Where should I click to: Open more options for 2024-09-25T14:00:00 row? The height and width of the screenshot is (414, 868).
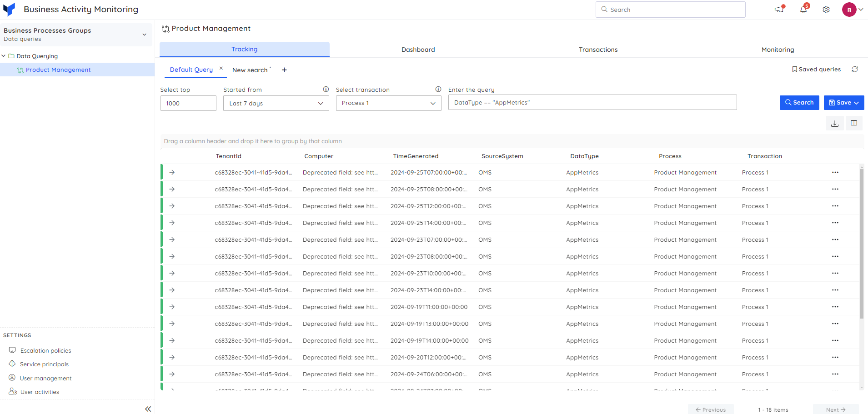click(x=835, y=223)
